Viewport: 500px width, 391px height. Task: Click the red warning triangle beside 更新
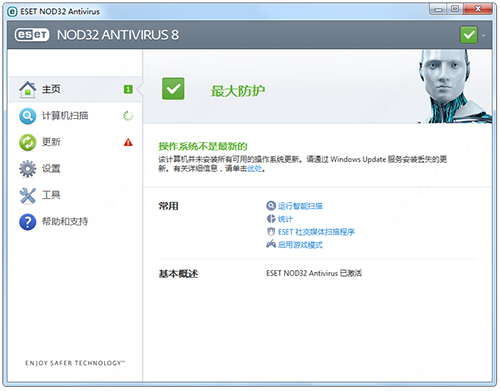128,142
